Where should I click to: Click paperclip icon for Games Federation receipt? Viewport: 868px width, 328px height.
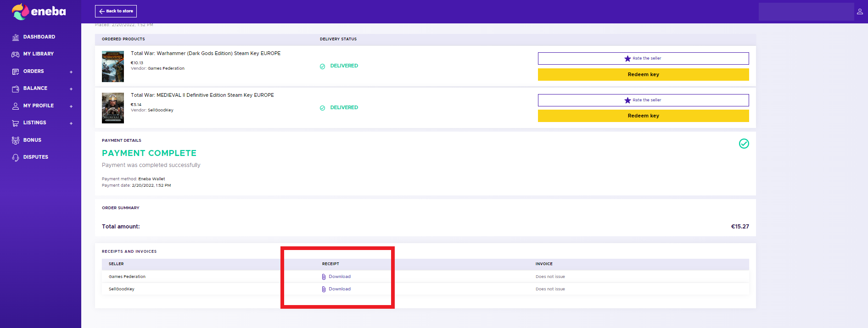324,277
